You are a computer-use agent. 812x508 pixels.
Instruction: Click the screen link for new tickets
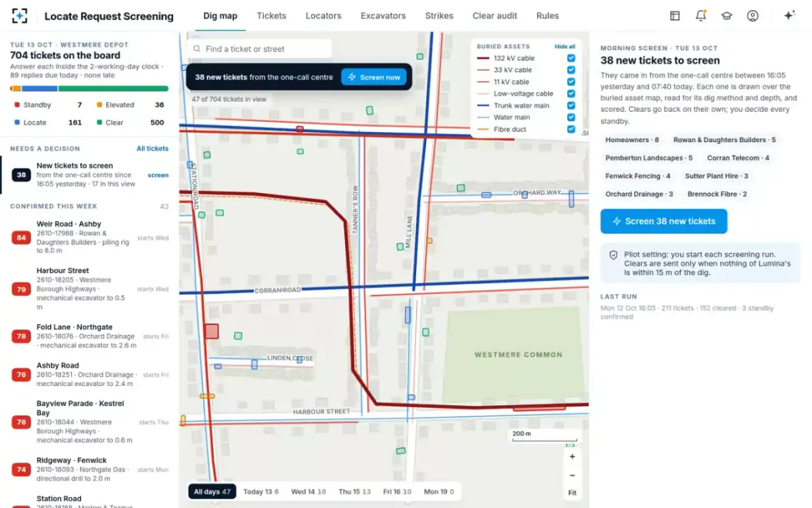point(158,175)
